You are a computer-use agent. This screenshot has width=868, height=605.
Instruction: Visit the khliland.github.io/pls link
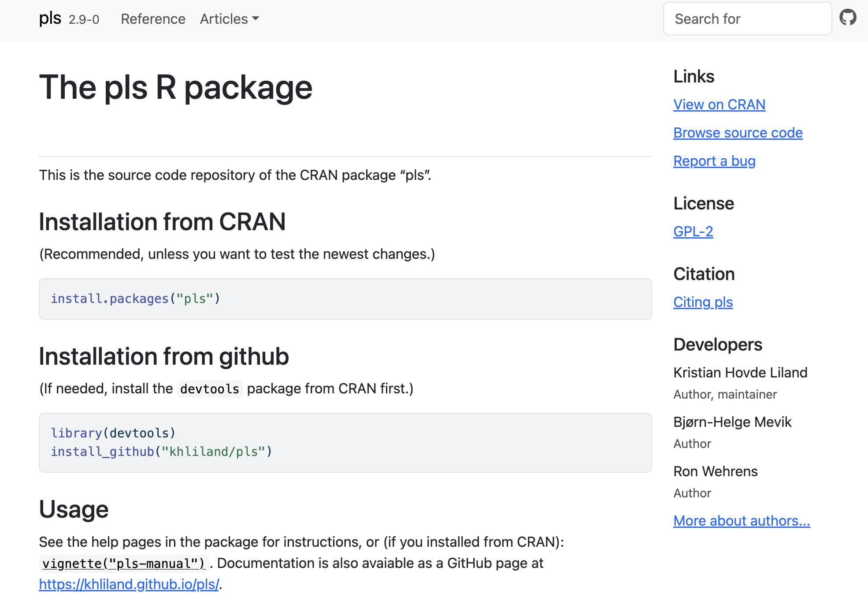(x=129, y=584)
